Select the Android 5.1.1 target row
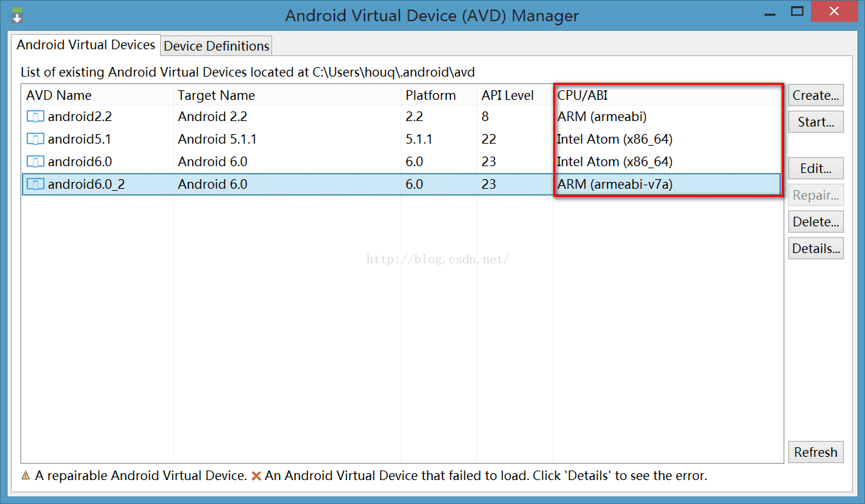Screen dimensions: 865x504 pyautogui.click(x=219, y=140)
